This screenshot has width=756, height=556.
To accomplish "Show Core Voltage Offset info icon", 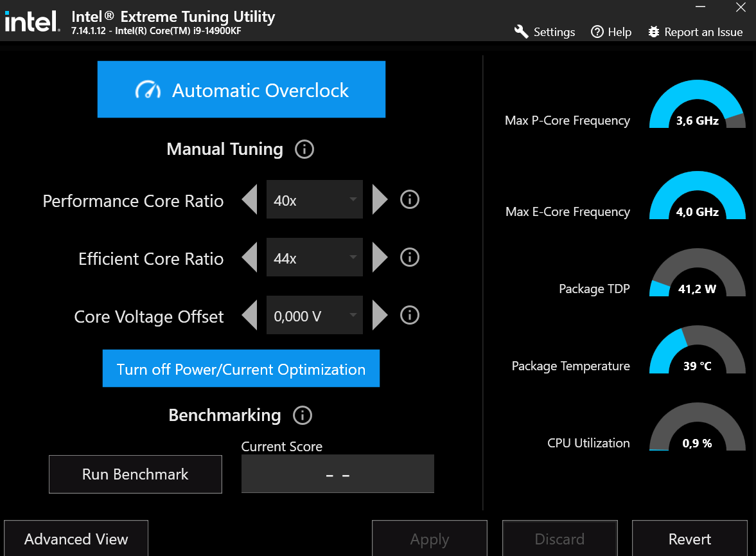I will pos(410,315).
